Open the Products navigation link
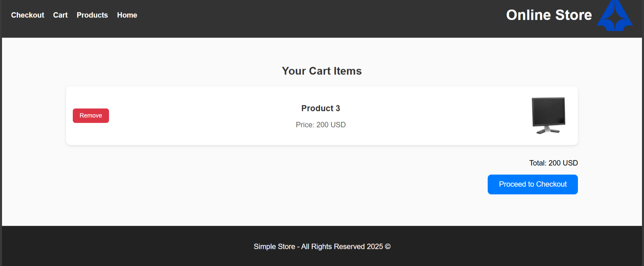 coord(92,15)
